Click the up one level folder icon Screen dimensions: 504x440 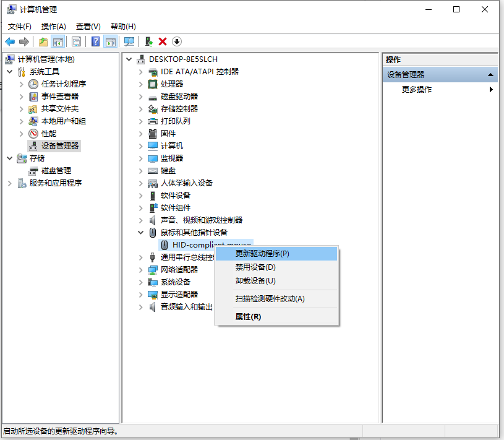pyautogui.click(x=43, y=41)
